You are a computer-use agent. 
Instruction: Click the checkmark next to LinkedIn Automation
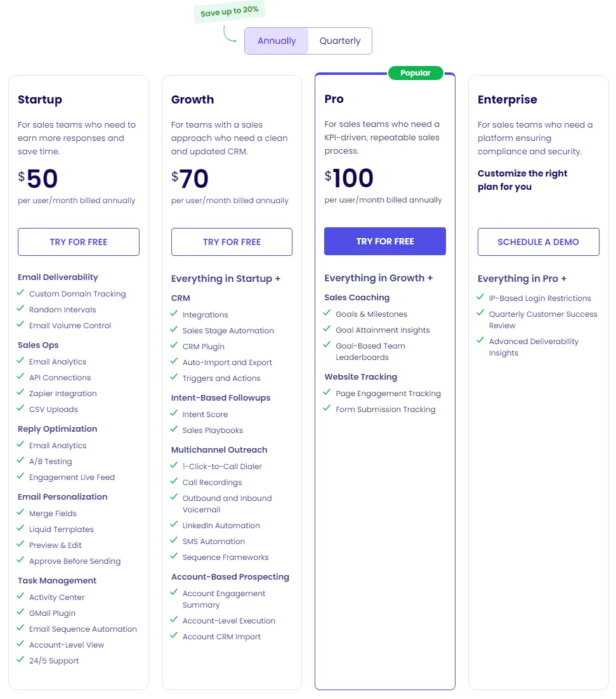tap(174, 525)
